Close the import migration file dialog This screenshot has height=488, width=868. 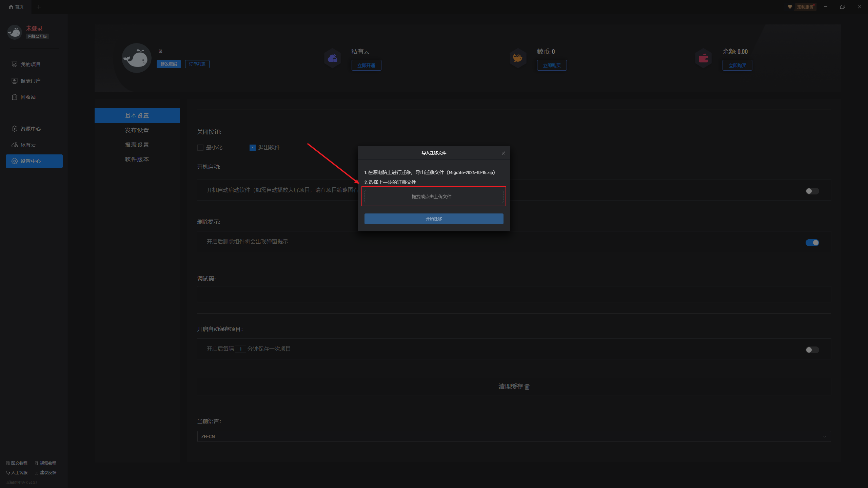[504, 153]
